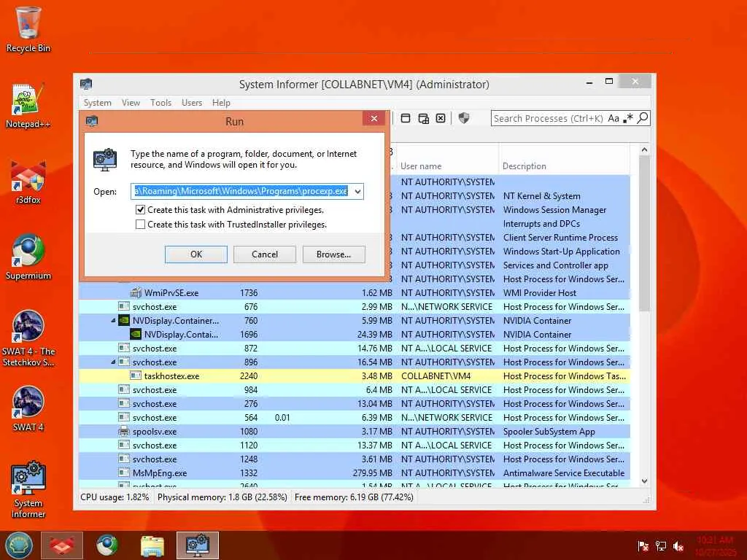Click NVDisplay.Container 760 NVIDIA icon

point(124,321)
